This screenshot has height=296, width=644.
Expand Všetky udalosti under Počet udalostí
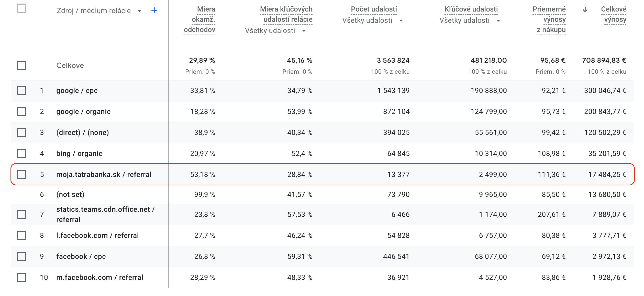pos(401,20)
